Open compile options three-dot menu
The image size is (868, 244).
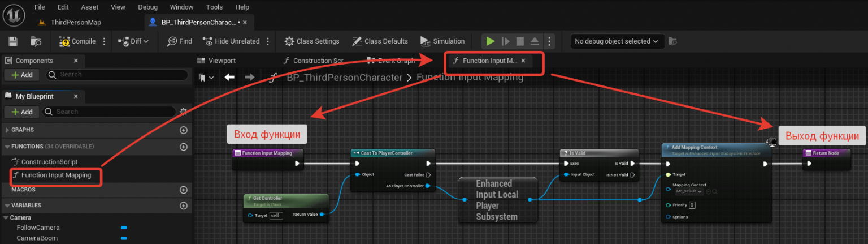(104, 41)
